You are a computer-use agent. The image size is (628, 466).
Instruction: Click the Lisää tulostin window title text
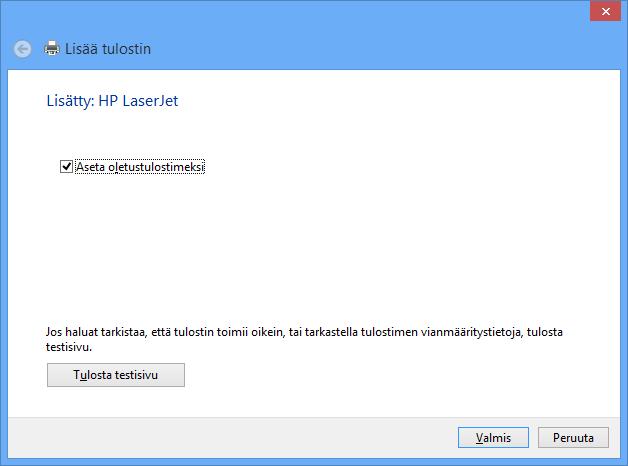point(108,49)
